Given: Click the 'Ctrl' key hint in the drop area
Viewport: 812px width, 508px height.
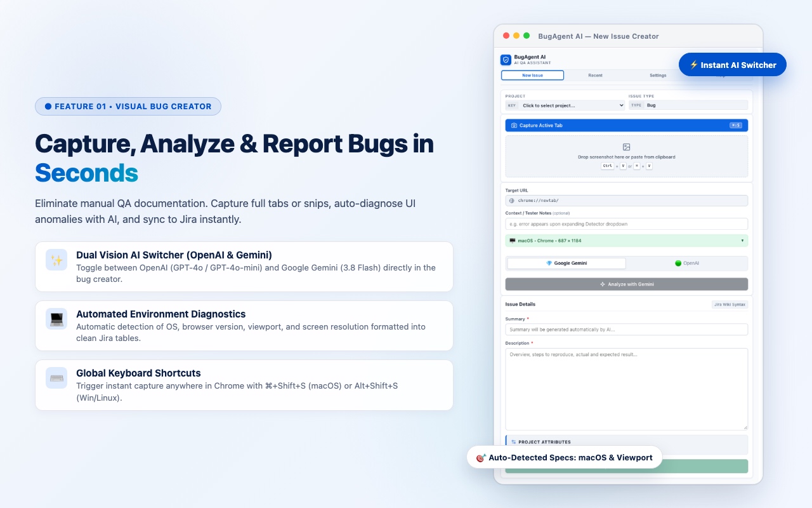Looking at the screenshot, I should point(607,166).
